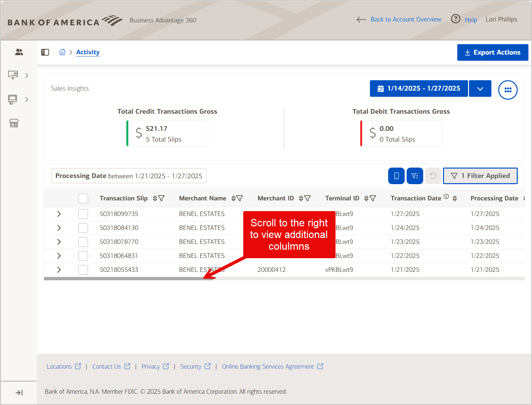Open the Contact Us footer link
The width and height of the screenshot is (532, 405).
point(111,367)
